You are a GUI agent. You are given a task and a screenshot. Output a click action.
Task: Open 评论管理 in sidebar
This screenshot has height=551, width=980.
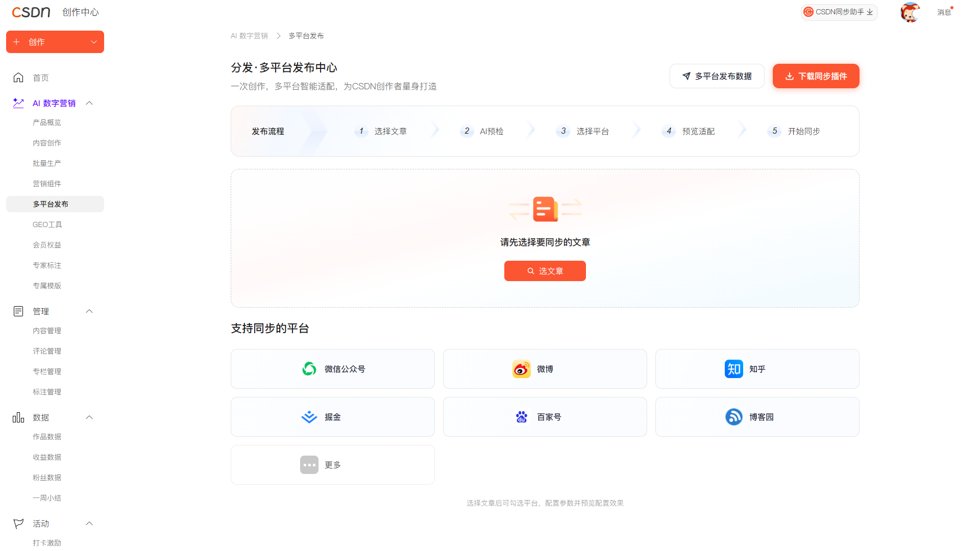(47, 351)
